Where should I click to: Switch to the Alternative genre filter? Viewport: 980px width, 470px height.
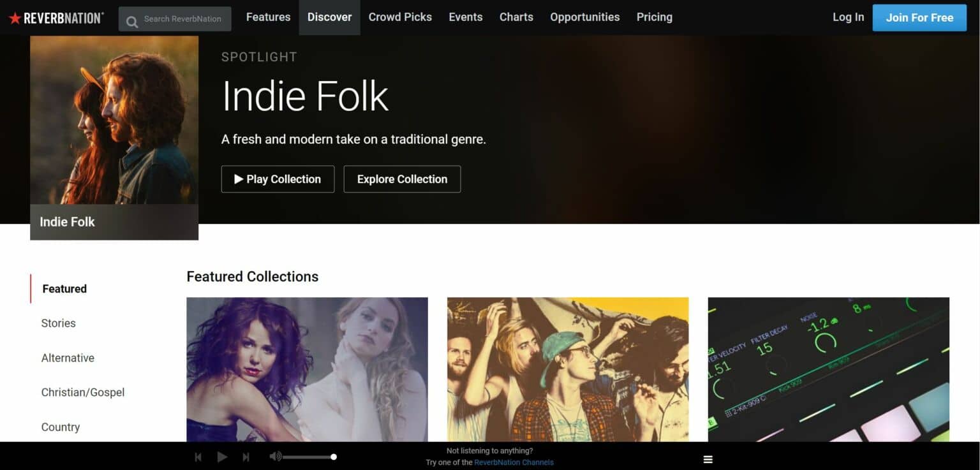pyautogui.click(x=68, y=358)
